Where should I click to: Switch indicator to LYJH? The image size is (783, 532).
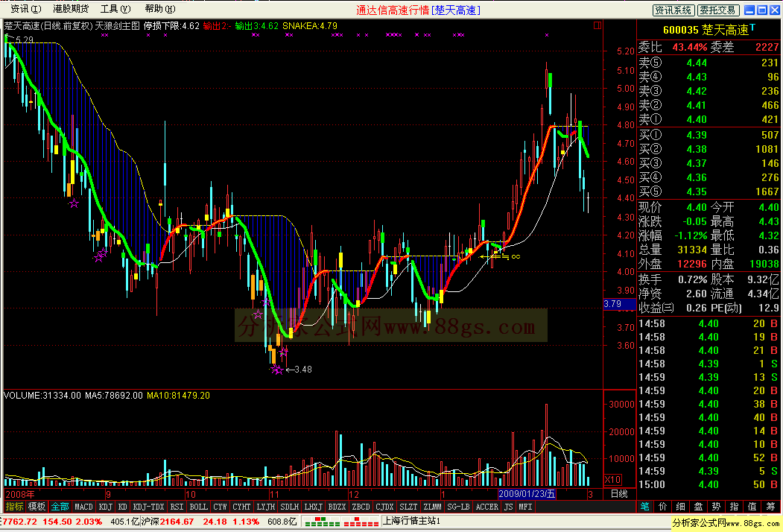pos(266,507)
